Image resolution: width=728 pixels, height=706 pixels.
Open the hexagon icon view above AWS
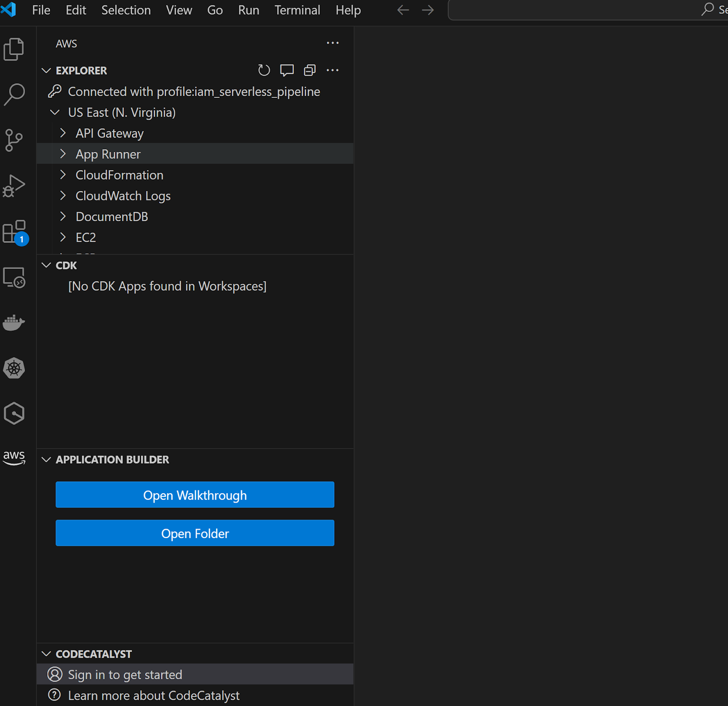pyautogui.click(x=14, y=414)
